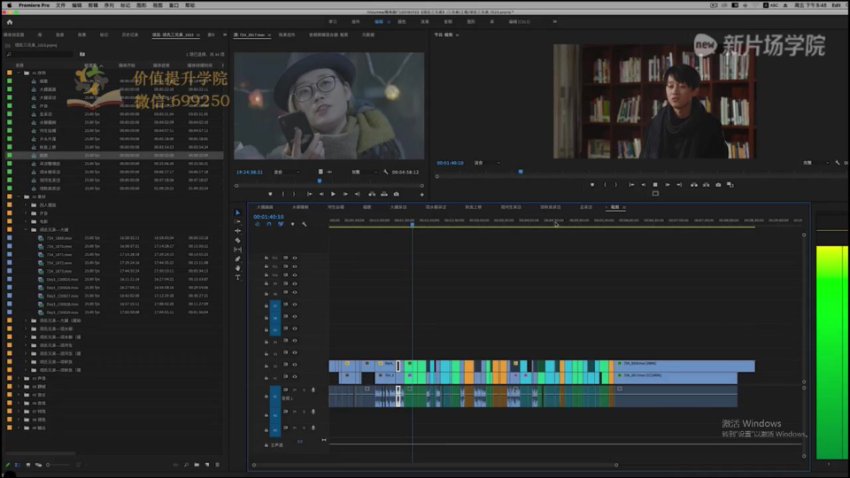Toggle the snap magnet icon in timeline
The height and width of the screenshot is (478, 850).
[x=268, y=224]
